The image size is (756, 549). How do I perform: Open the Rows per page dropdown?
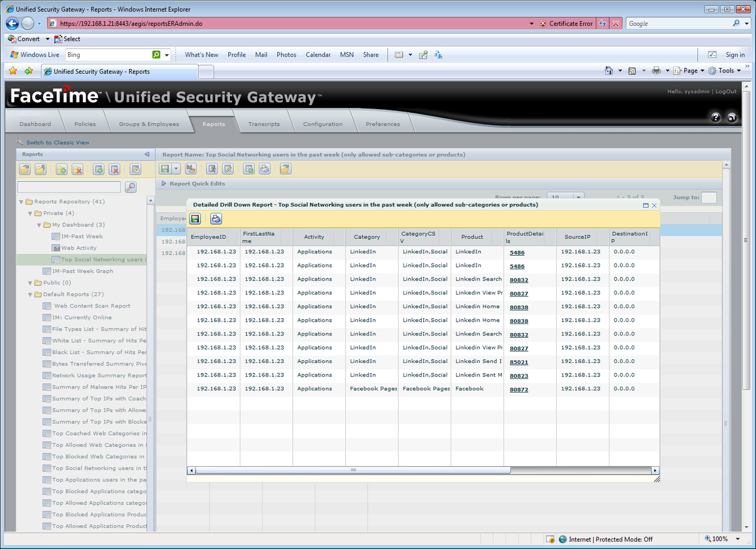point(579,197)
